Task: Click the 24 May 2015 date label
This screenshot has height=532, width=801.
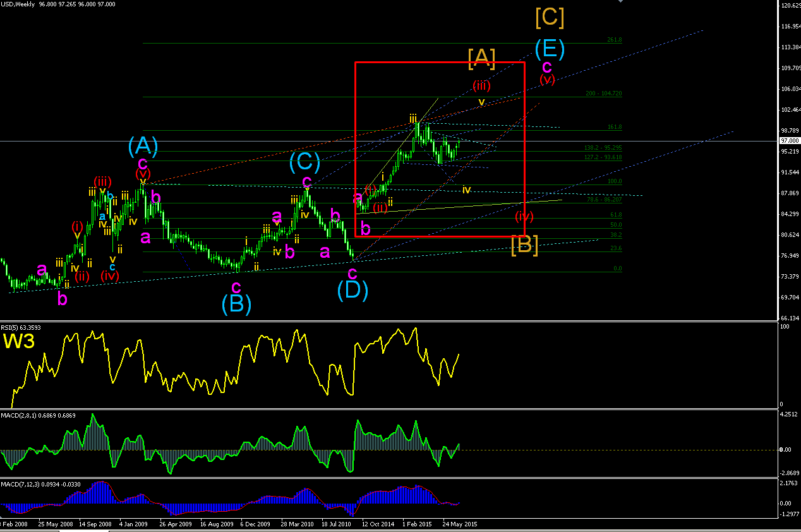Action: (459, 524)
